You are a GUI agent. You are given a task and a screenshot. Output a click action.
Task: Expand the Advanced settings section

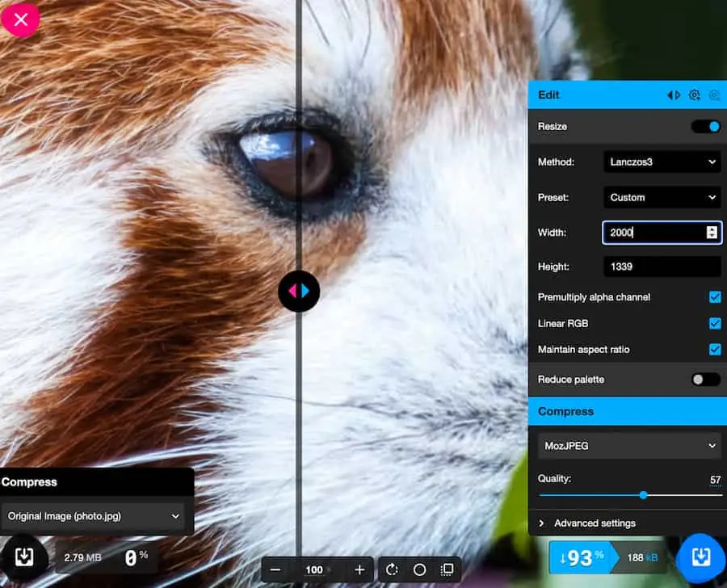coord(595,523)
